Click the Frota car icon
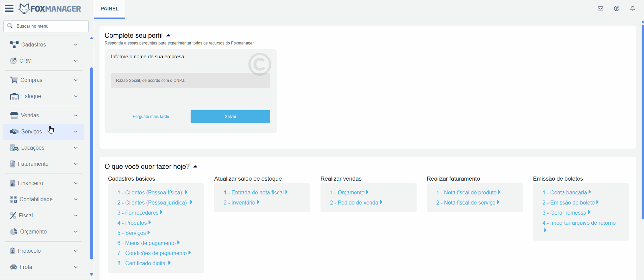644x280 pixels. 13,267
